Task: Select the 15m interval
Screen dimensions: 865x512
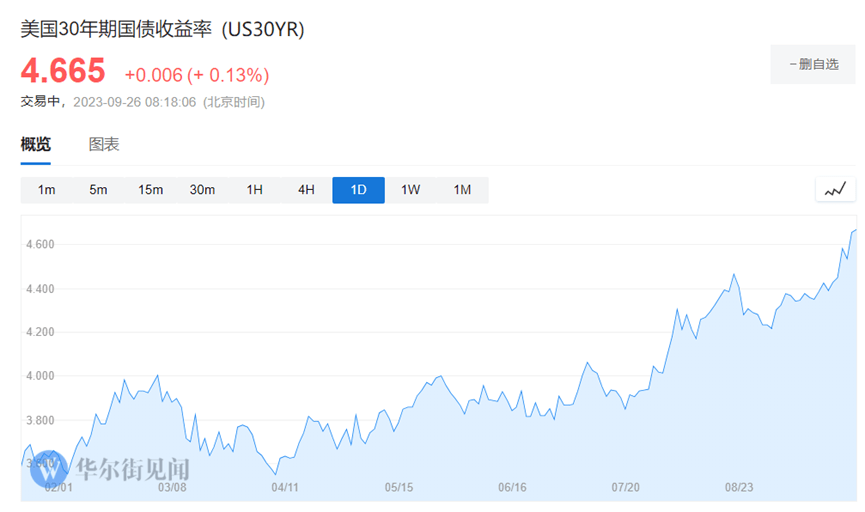Action: pos(150,190)
